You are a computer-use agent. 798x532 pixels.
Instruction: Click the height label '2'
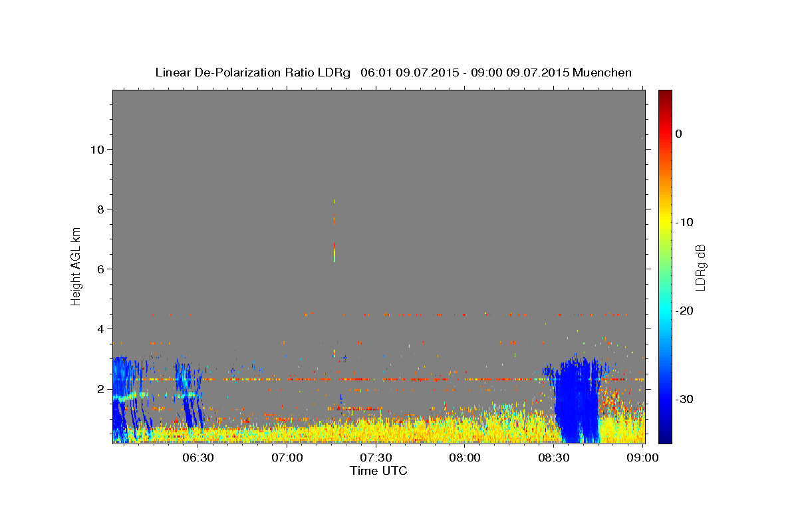coord(99,389)
